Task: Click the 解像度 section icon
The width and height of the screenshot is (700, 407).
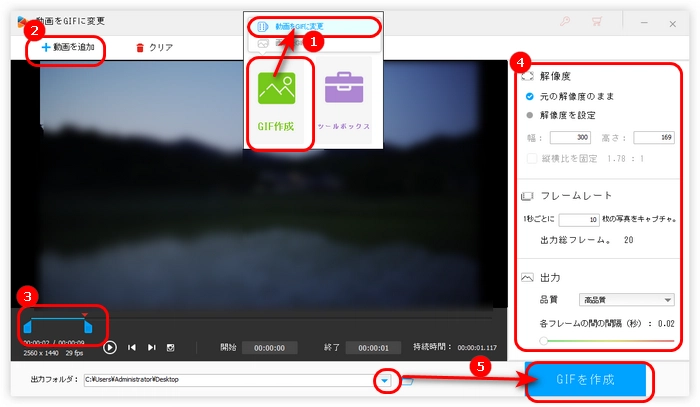Action: 527,76
